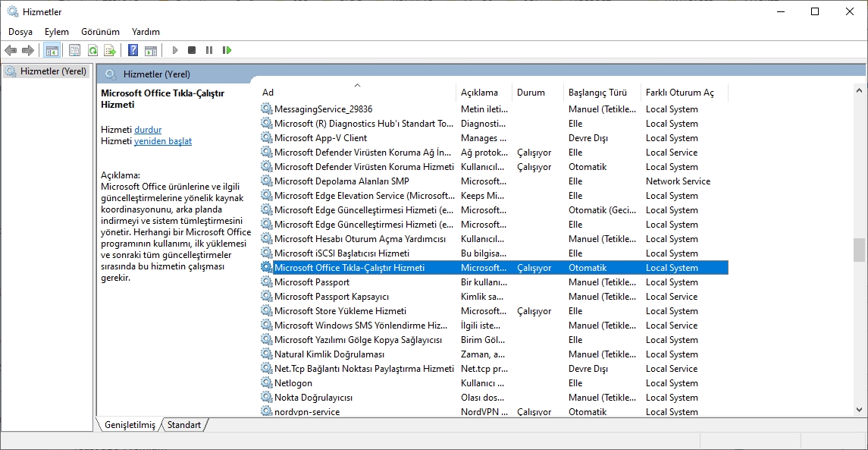
Task: Click 'Keeps Mi...' description cell
Action: [481, 196]
